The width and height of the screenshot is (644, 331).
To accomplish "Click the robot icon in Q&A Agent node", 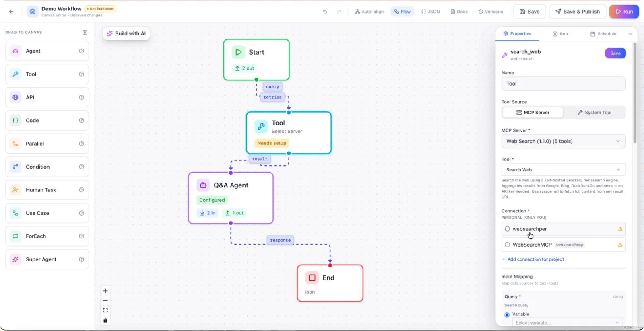I will click(203, 185).
